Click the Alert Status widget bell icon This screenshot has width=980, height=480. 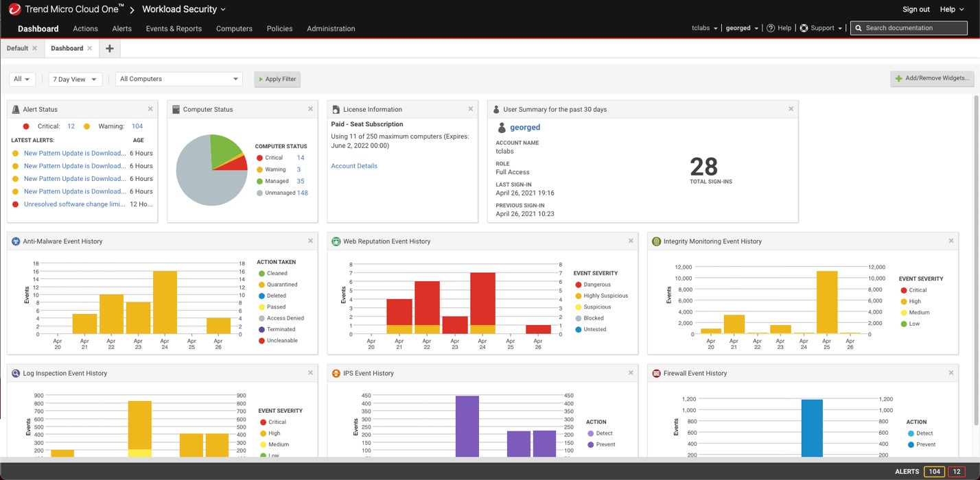pos(16,109)
